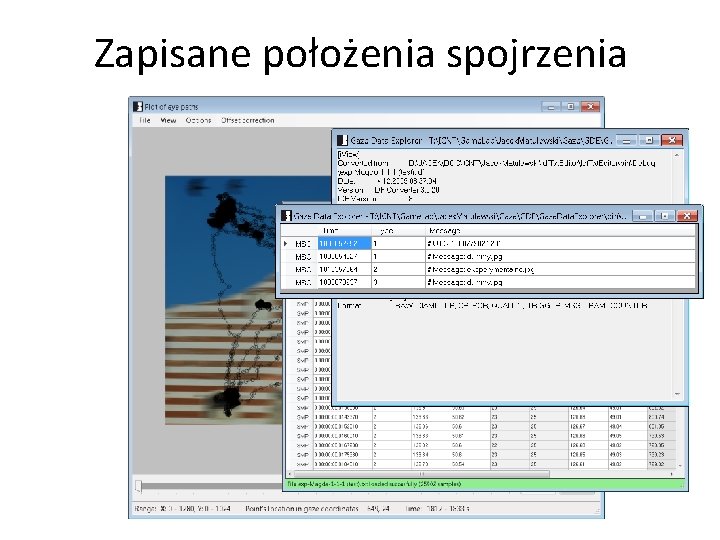Maximize the rear Gaze Data Explorer window

point(649,141)
